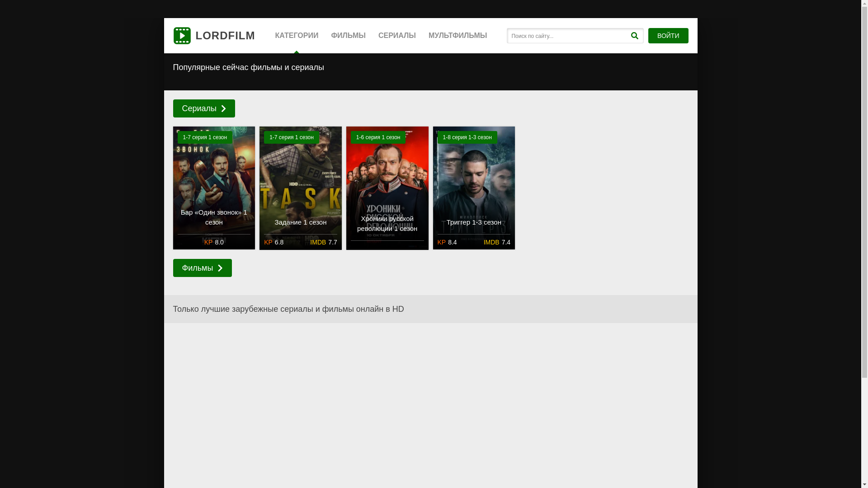Screen dimensions: 868x488
Task: Click the IMDB 7.7 rating on Задание
Action: point(324,242)
